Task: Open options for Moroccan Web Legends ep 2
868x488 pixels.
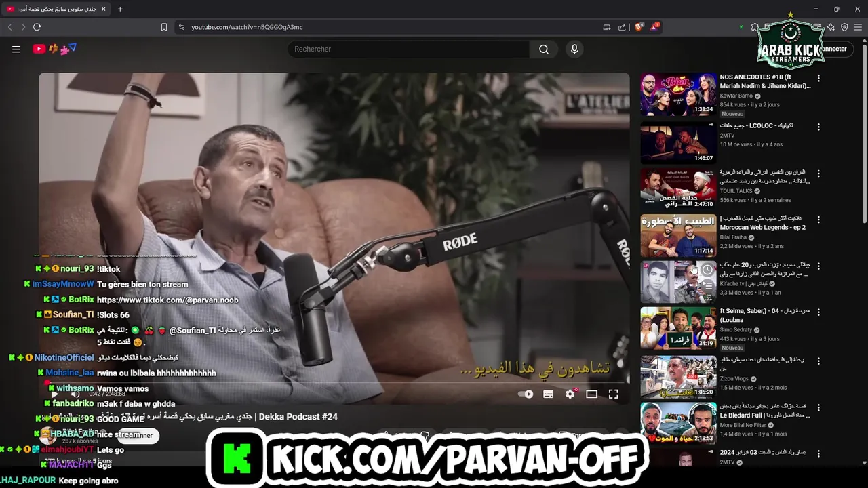Action: click(x=818, y=220)
